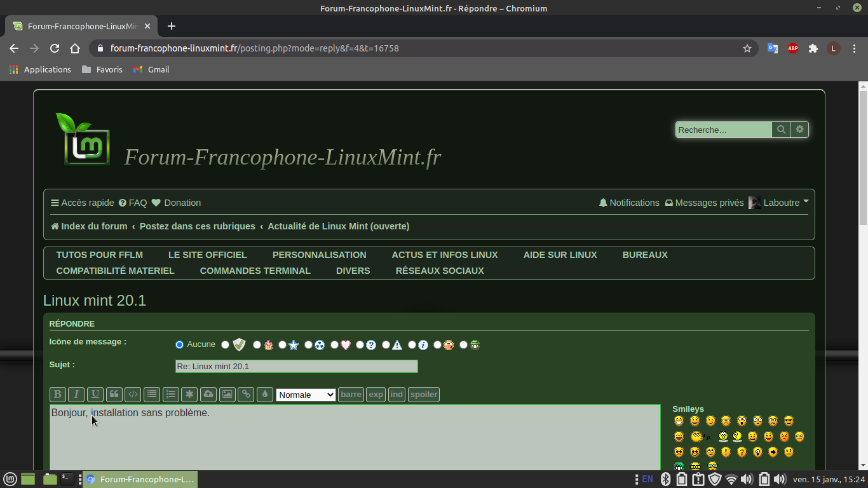Open font color picker droplet icon
The height and width of the screenshot is (488, 868).
(264, 395)
